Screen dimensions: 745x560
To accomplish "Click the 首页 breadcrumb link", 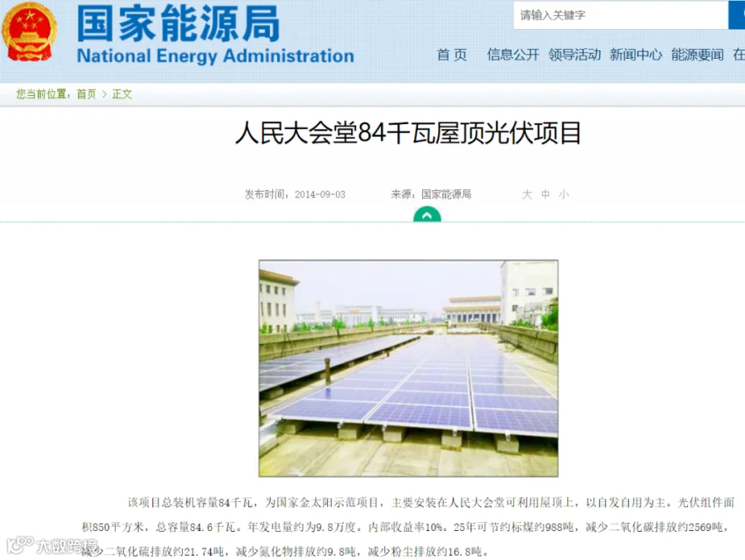I will (x=86, y=94).
